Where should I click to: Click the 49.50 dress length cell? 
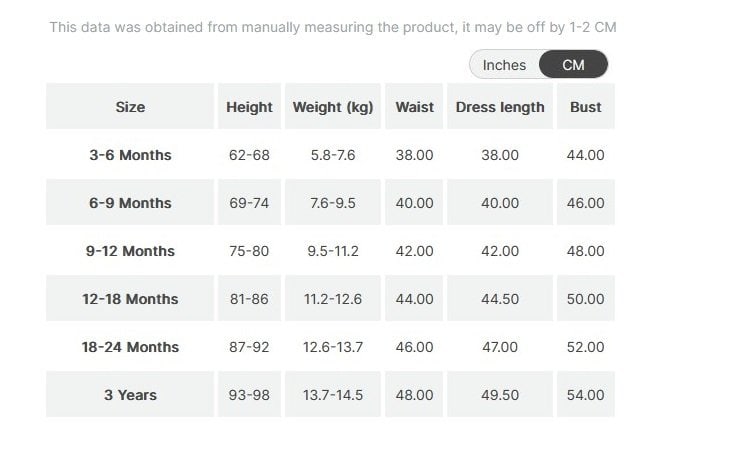point(500,395)
